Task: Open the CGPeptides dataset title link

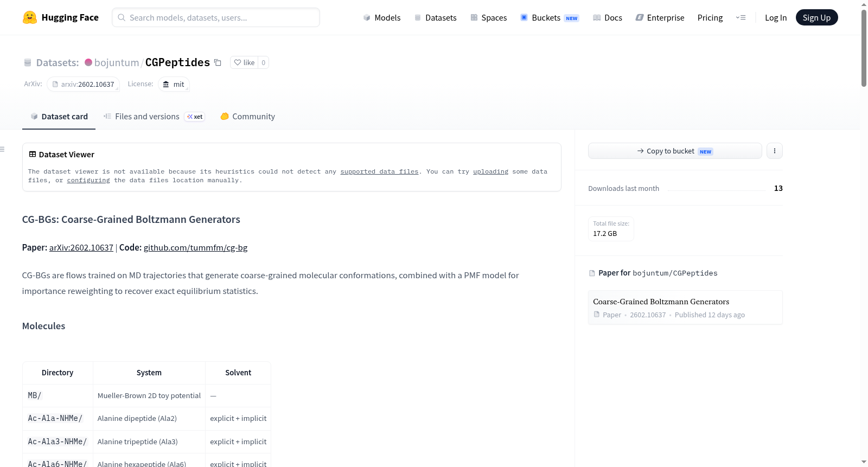Action: tap(177, 62)
